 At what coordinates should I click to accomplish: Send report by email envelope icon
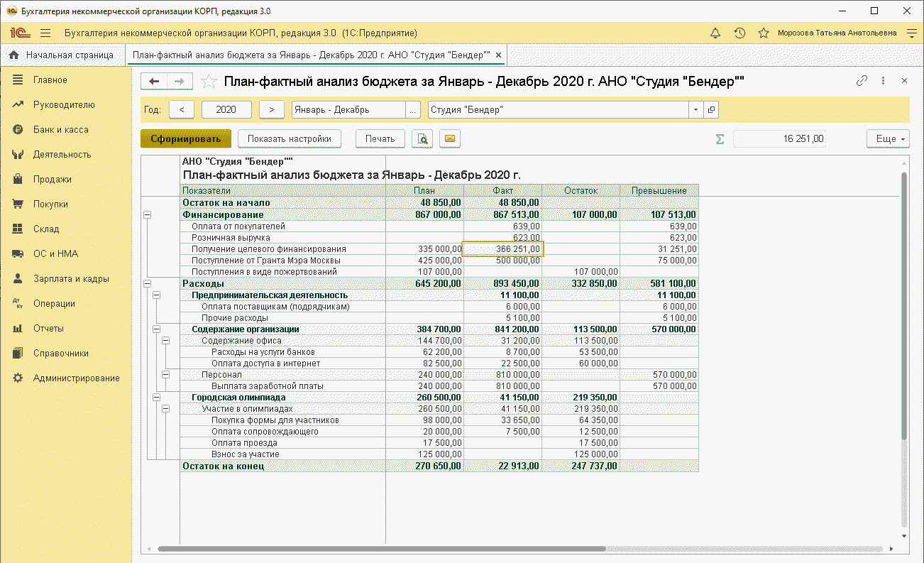click(x=449, y=139)
